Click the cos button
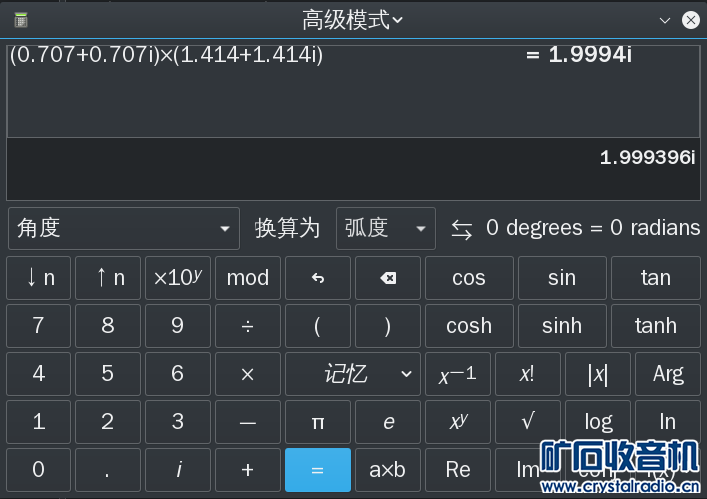707x499 pixels. pos(469,278)
